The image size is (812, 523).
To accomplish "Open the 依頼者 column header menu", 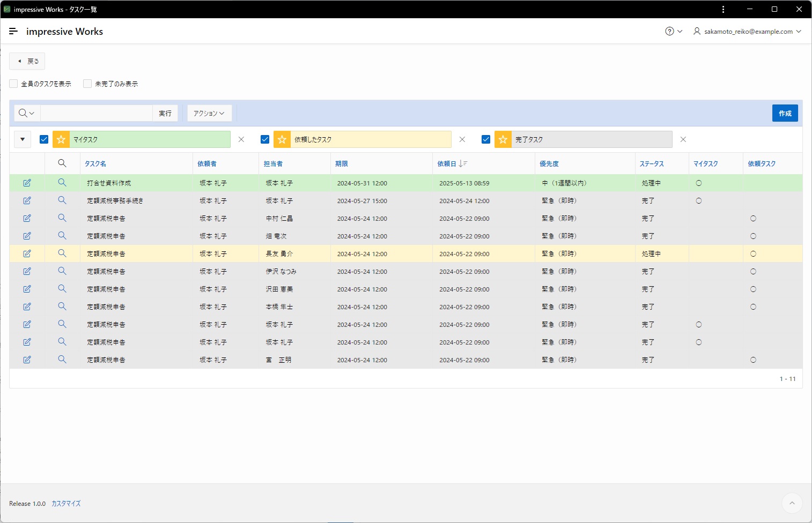I will (x=207, y=164).
